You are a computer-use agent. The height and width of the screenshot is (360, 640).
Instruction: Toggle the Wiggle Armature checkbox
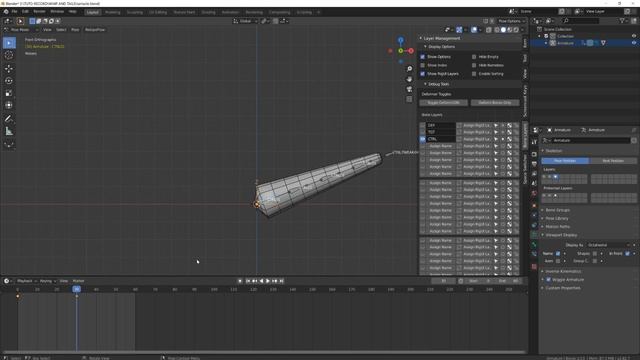coord(548,280)
